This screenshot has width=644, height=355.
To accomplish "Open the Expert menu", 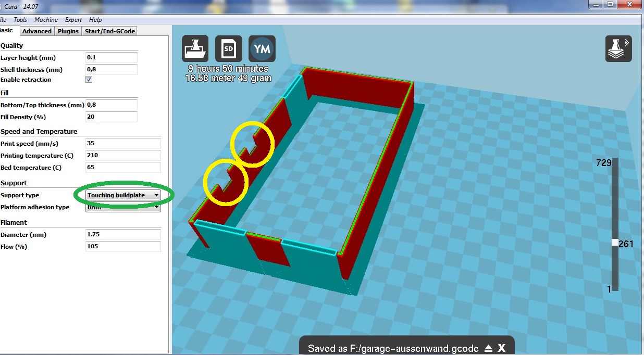I will tap(73, 20).
